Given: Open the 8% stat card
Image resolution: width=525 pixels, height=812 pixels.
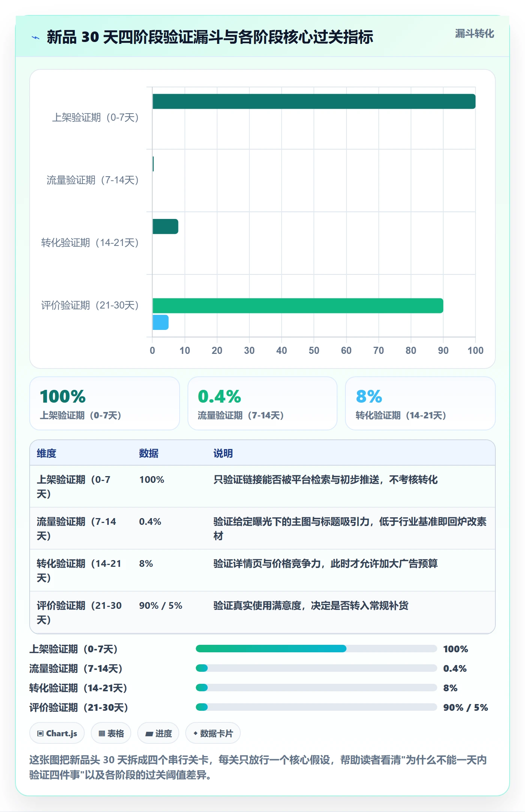Looking at the screenshot, I should [x=420, y=403].
